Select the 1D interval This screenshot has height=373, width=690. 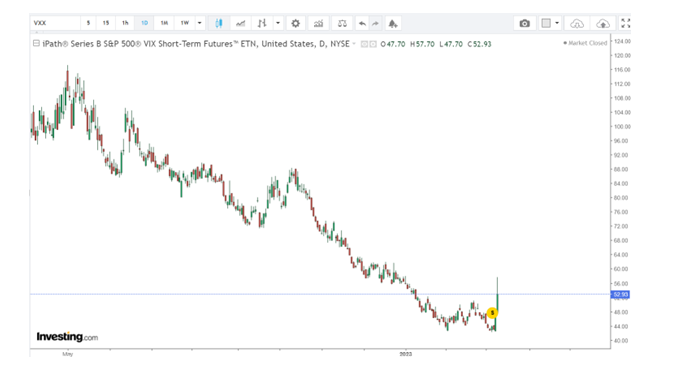click(144, 23)
